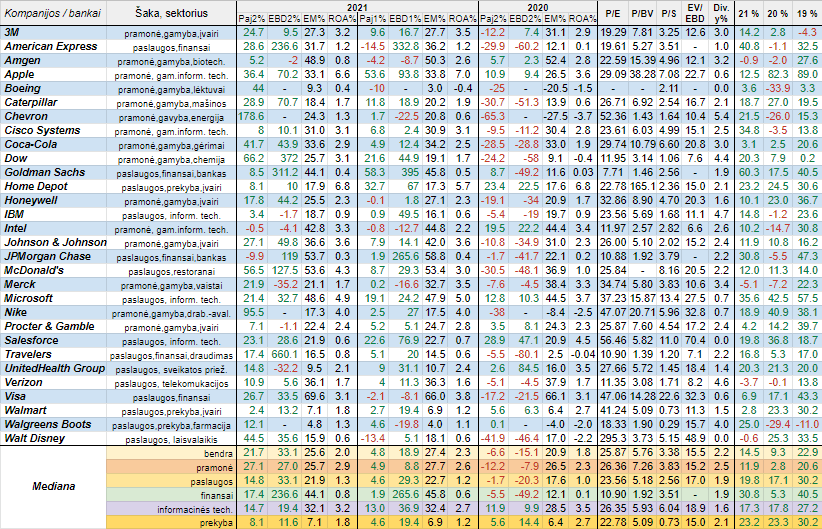Image resolution: width=822 pixels, height=529 pixels.
Task: Click Salesforce's EV/EBD value 70.4
Action: click(x=695, y=340)
